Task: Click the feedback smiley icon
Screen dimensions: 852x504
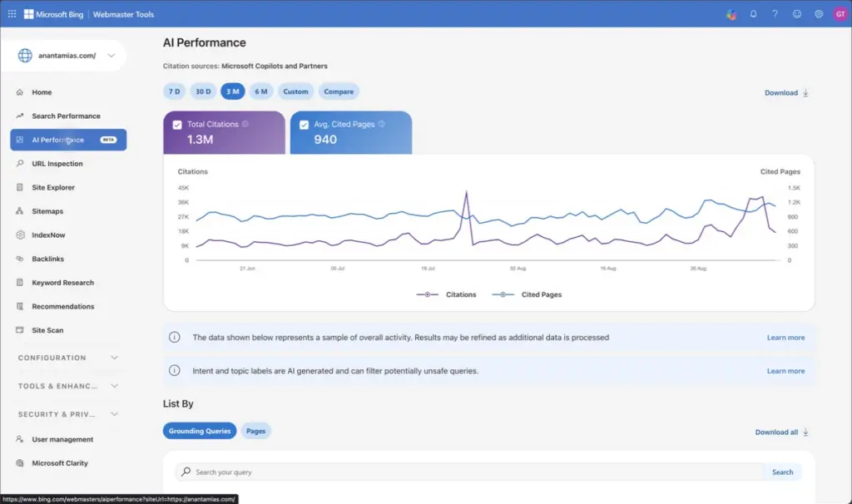Action: click(796, 14)
